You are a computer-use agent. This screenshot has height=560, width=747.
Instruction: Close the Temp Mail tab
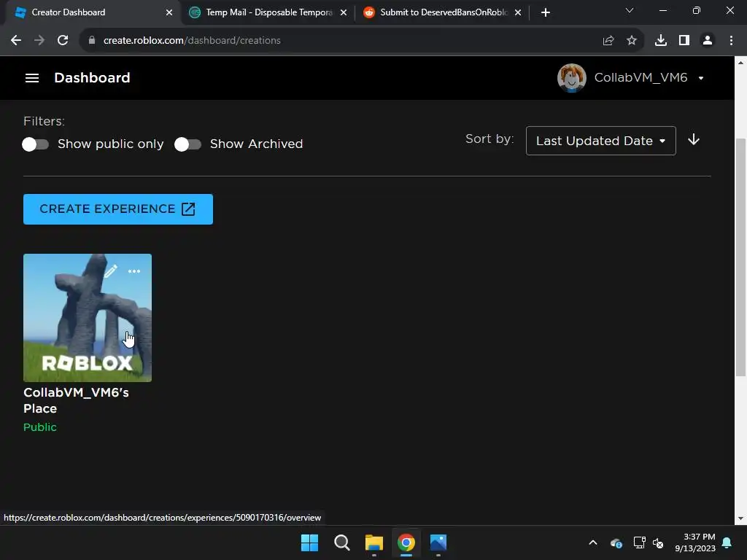click(x=344, y=12)
